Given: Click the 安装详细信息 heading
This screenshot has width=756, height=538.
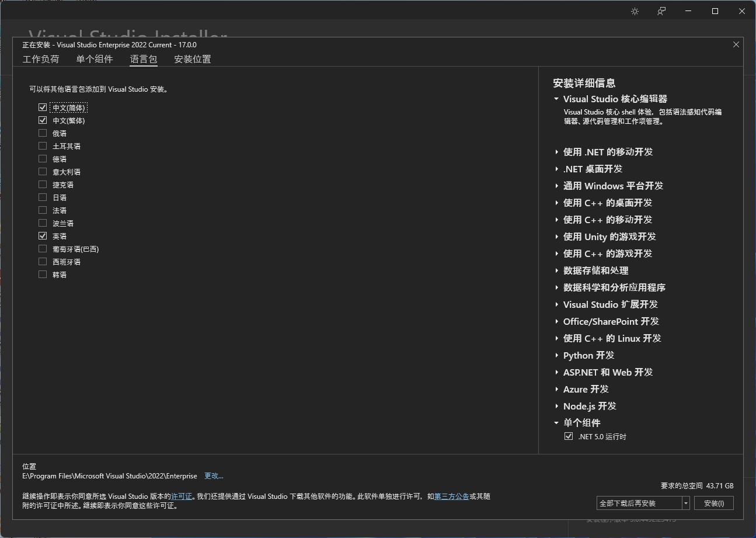Looking at the screenshot, I should (584, 84).
